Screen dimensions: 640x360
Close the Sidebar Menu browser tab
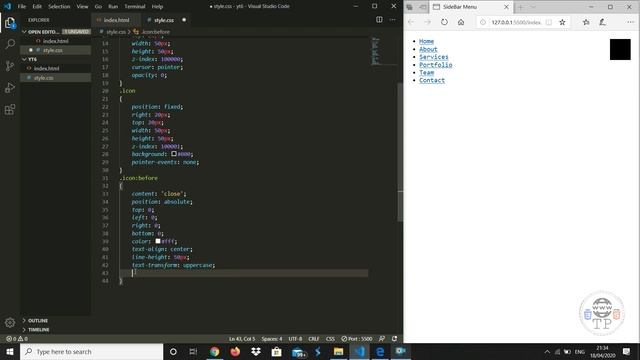[506, 7]
